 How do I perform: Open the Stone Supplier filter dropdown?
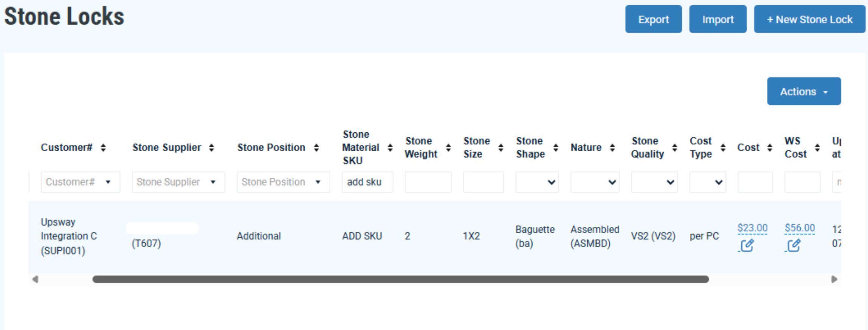click(178, 182)
